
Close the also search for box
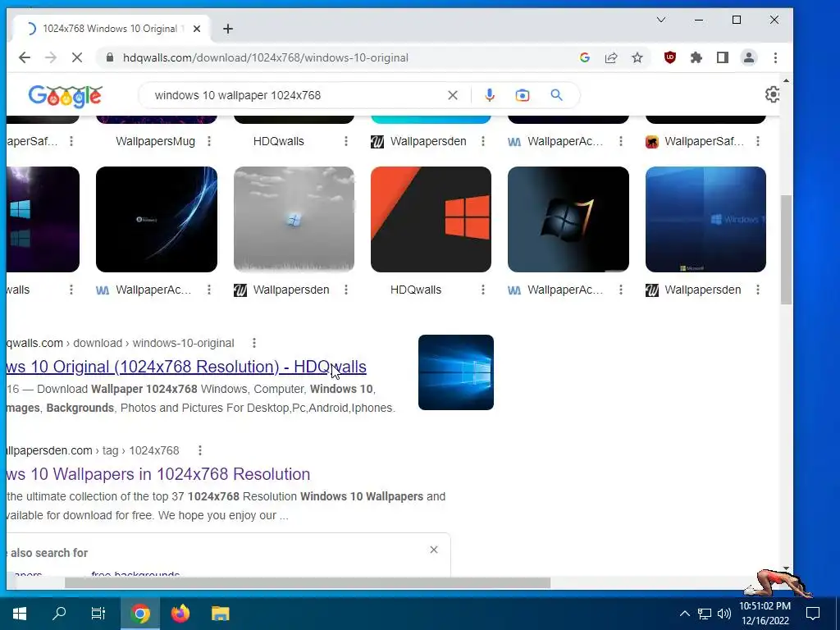click(434, 550)
